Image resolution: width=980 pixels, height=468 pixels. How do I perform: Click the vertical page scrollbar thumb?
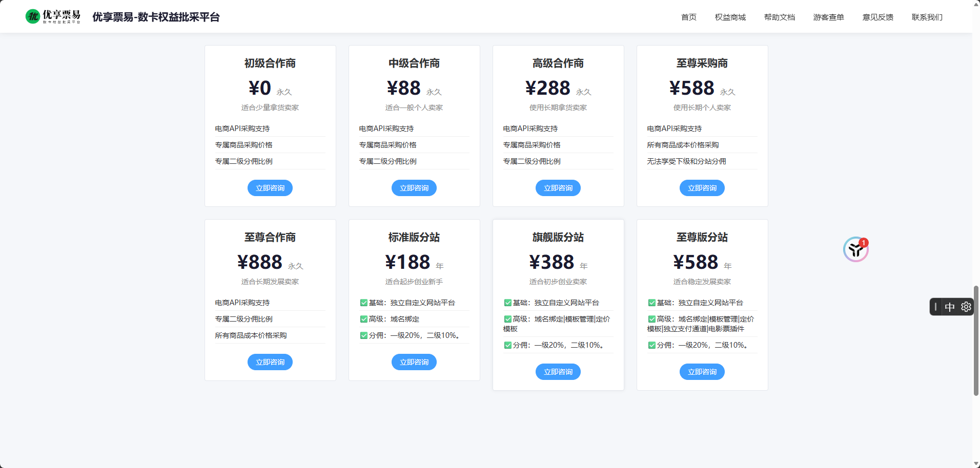[x=976, y=341]
